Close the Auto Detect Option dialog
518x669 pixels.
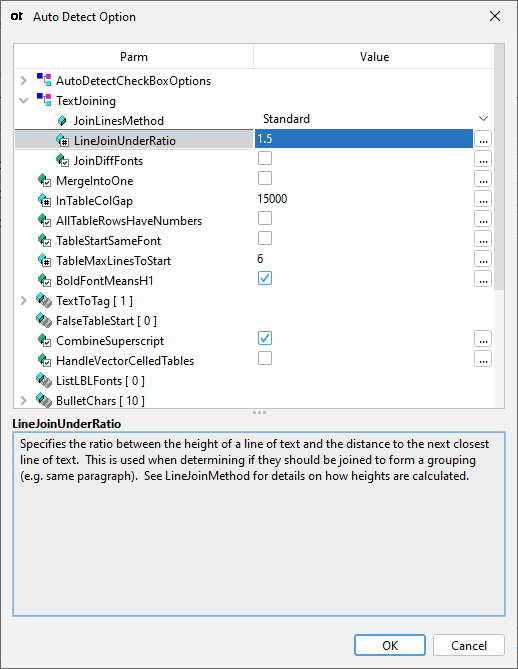point(495,16)
